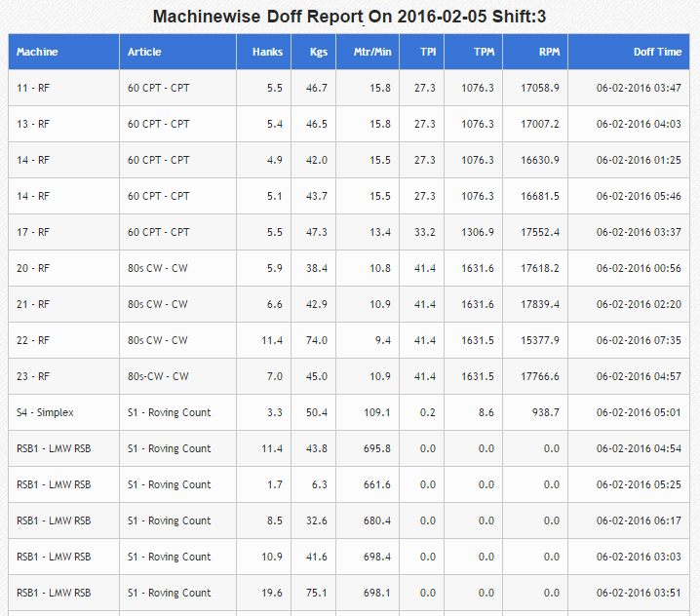Click article 60 CPT - CPT in row 17 - RF
This screenshot has height=616, width=700.
(159, 232)
